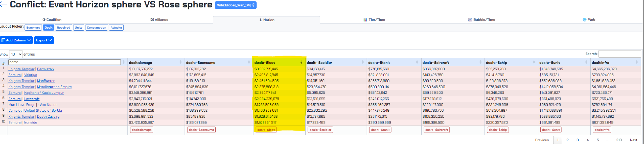Click the footer dealt:~$consume button
The image size is (644, 144).
pos(201,130)
